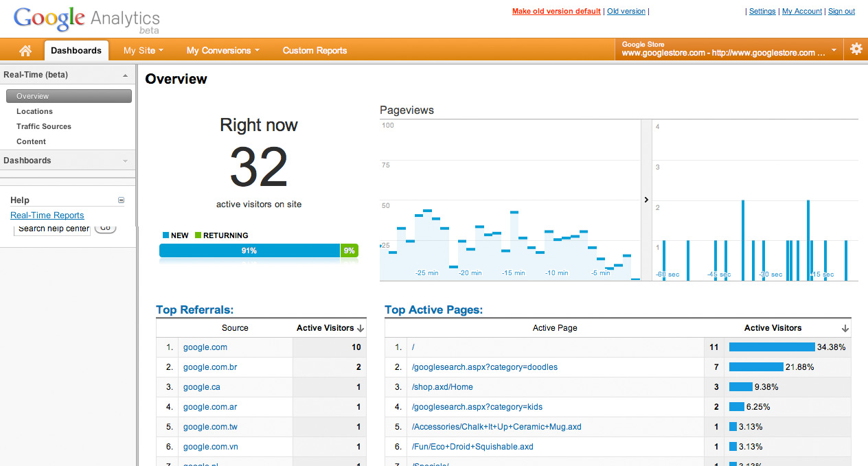Sort Top Referrals by Active Visitors arrow
The height and width of the screenshot is (466, 868).
click(x=361, y=329)
